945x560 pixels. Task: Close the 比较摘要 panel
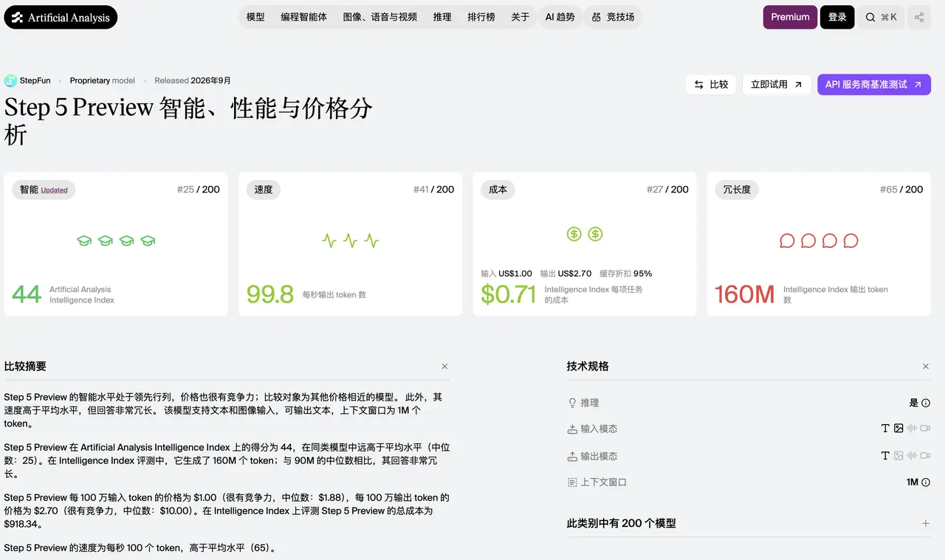[444, 367]
